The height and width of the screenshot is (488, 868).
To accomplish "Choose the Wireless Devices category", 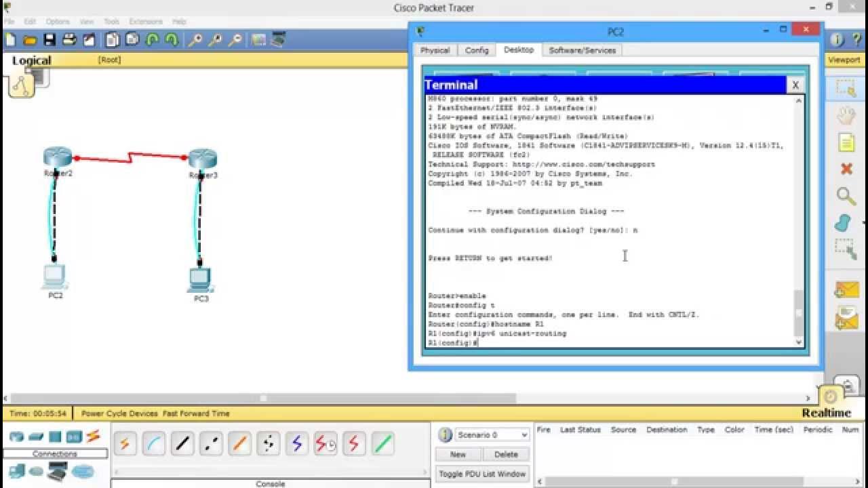I will (x=74, y=436).
